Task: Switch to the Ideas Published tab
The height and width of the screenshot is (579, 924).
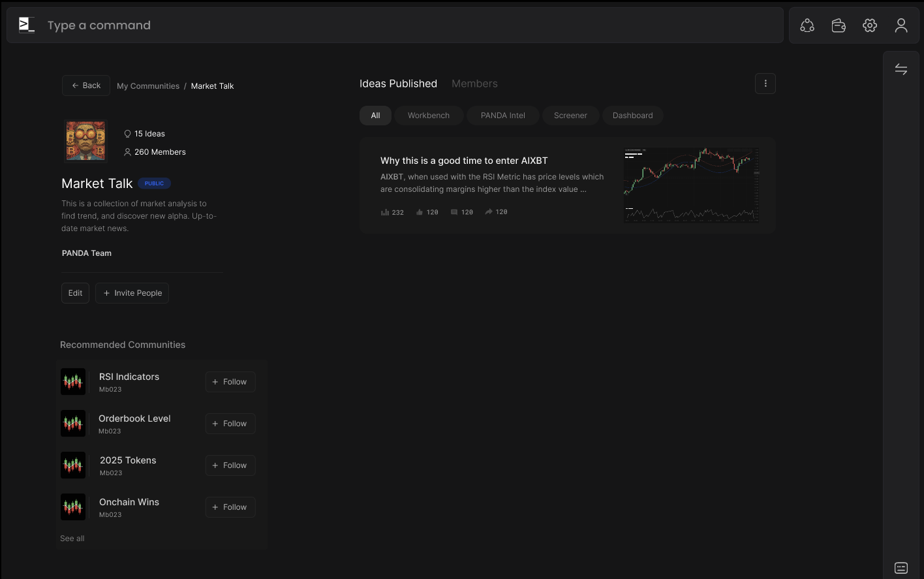Action: [x=398, y=84]
